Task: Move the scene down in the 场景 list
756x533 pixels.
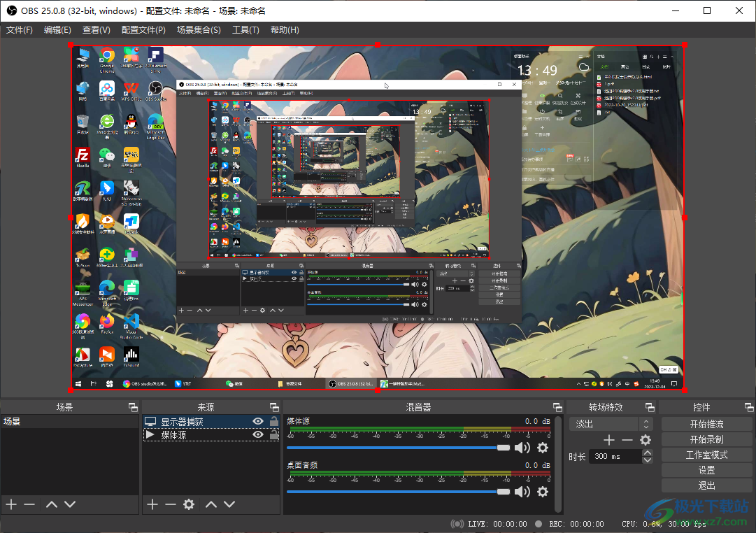Action: pyautogui.click(x=70, y=504)
